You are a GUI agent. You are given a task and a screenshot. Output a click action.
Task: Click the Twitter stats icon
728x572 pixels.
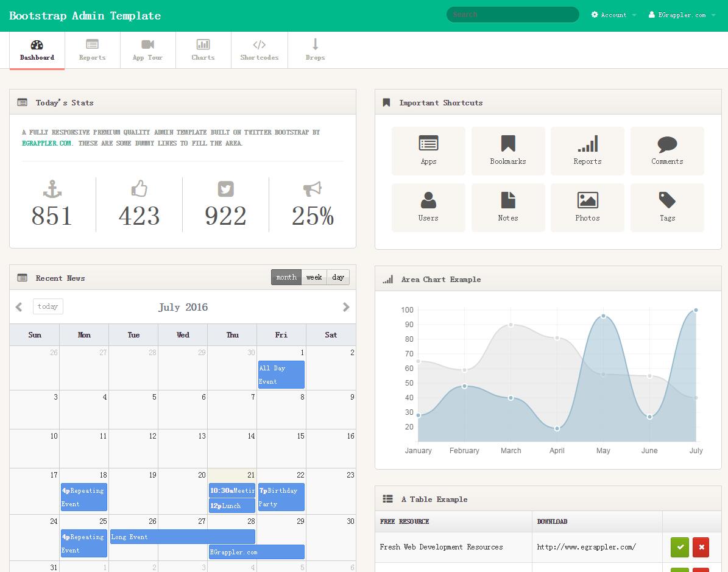click(x=225, y=189)
